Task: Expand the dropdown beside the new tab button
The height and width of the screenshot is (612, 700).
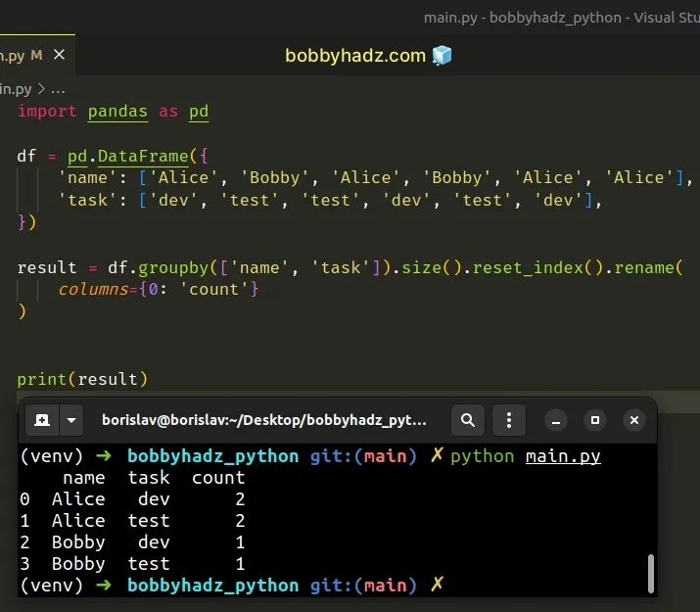Action: pos(70,420)
